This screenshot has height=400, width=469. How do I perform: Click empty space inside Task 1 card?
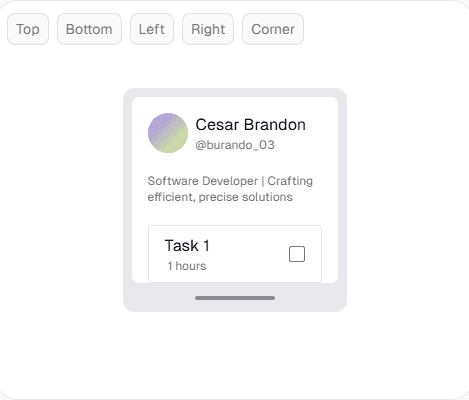pos(248,255)
